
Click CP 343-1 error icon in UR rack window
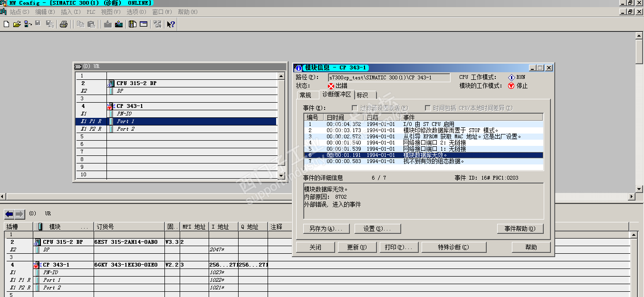point(111,106)
